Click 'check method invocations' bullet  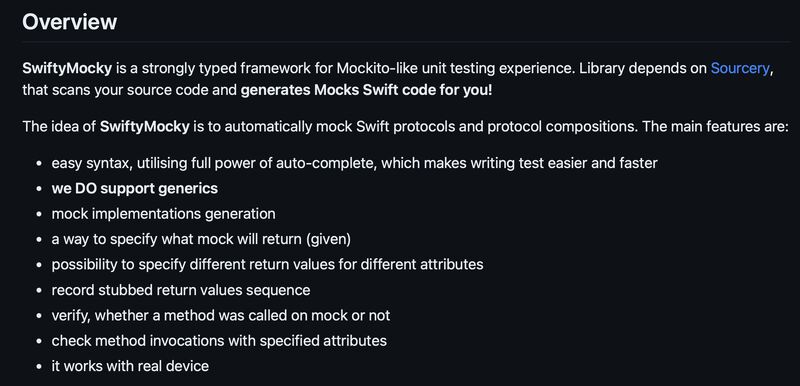[219, 341]
